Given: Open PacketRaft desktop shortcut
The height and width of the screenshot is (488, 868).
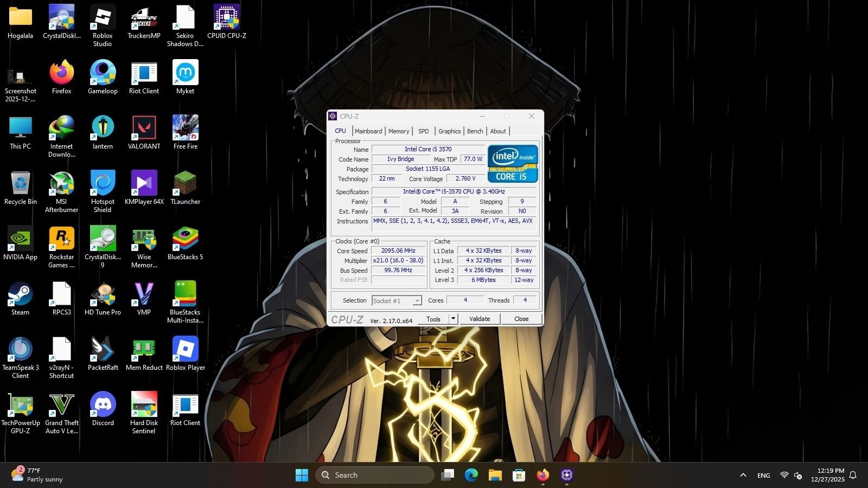Looking at the screenshot, I should [103, 354].
